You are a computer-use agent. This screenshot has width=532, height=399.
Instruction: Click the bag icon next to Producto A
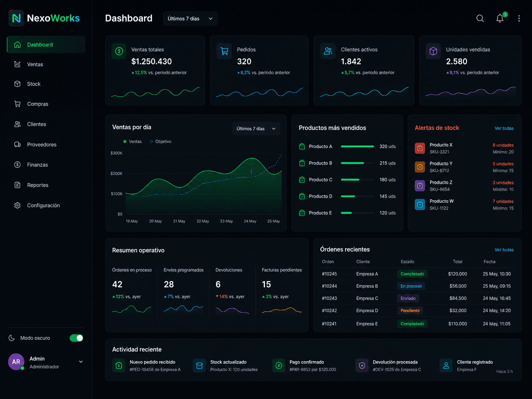coord(302,146)
